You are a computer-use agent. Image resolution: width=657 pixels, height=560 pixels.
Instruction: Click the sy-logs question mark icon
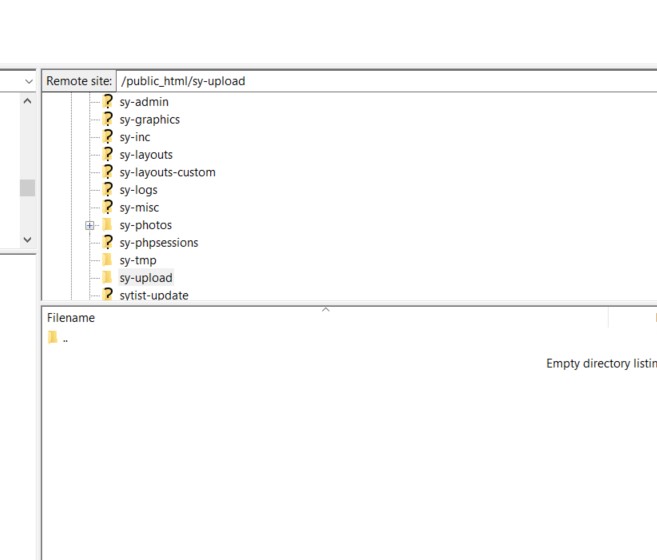(x=108, y=189)
